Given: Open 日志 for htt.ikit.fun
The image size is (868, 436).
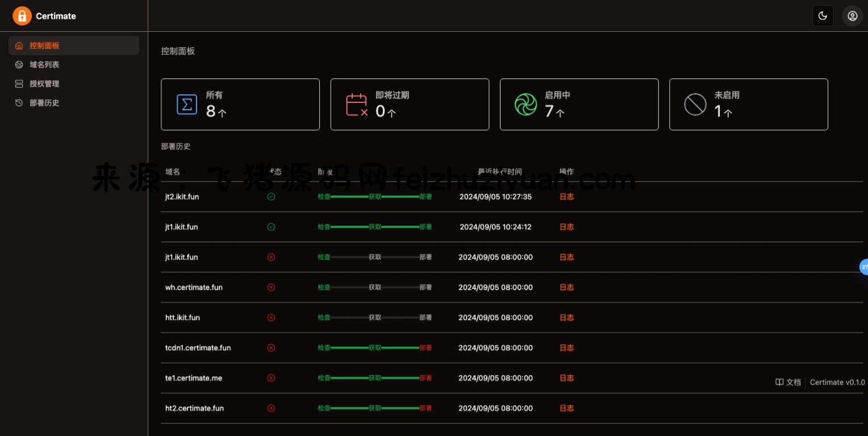Looking at the screenshot, I should click(x=566, y=317).
